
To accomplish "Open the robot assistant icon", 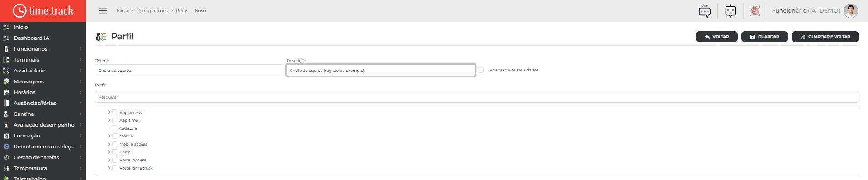I will click(731, 10).
